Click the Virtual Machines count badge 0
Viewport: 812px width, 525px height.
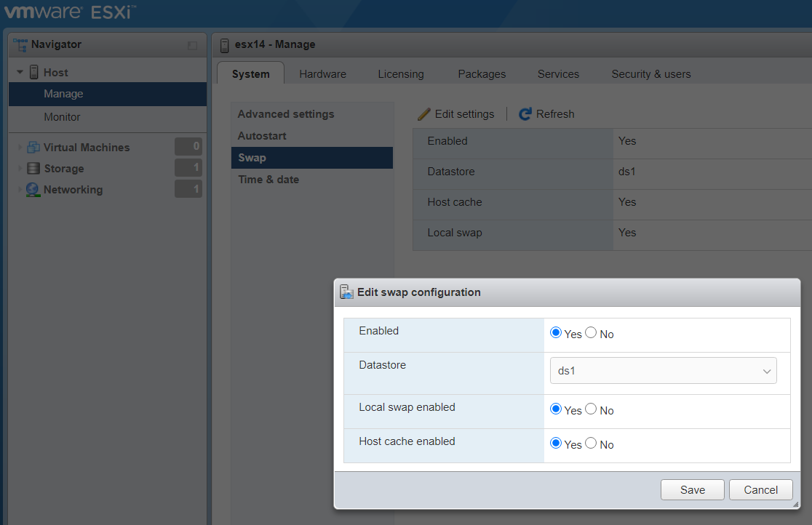click(188, 147)
